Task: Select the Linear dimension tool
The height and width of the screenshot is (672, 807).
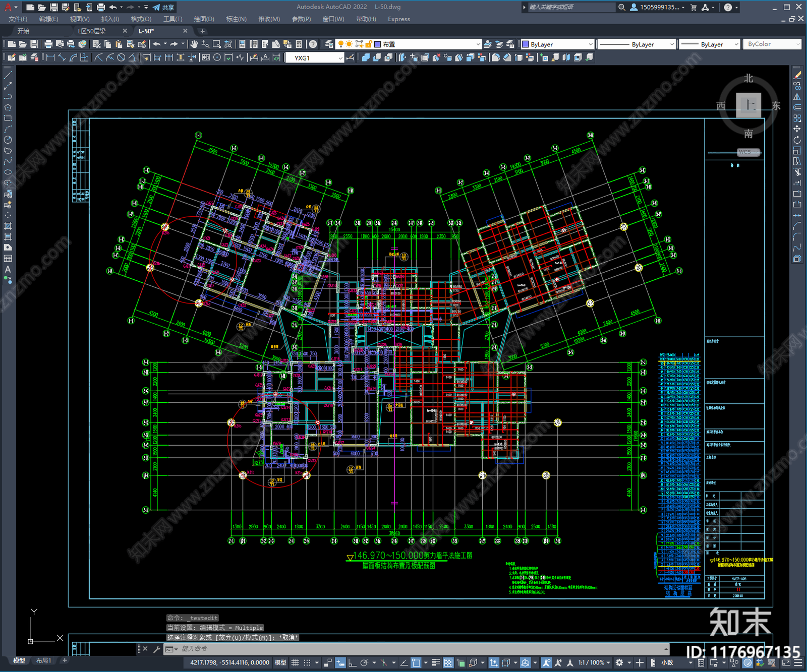Action: 50,57
